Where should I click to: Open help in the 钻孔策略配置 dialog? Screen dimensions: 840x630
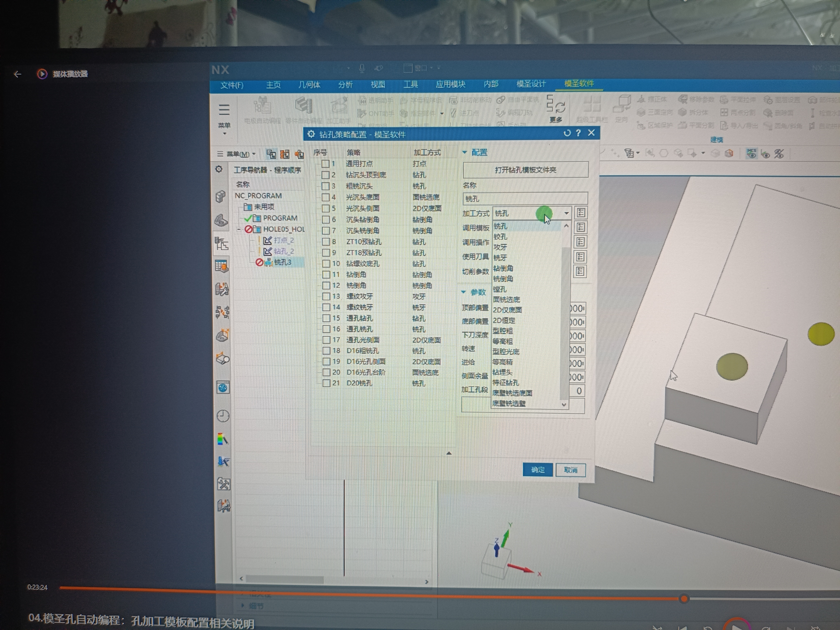[x=578, y=133]
